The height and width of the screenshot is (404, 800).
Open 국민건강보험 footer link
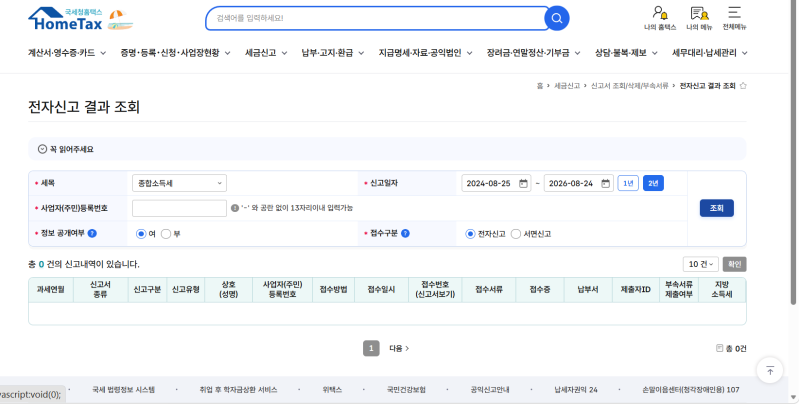(406, 390)
